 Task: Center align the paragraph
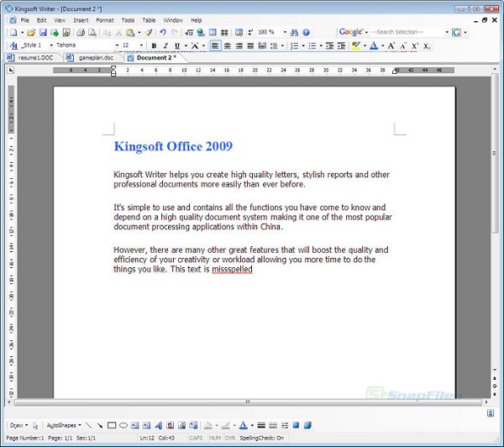pyautogui.click(x=228, y=46)
